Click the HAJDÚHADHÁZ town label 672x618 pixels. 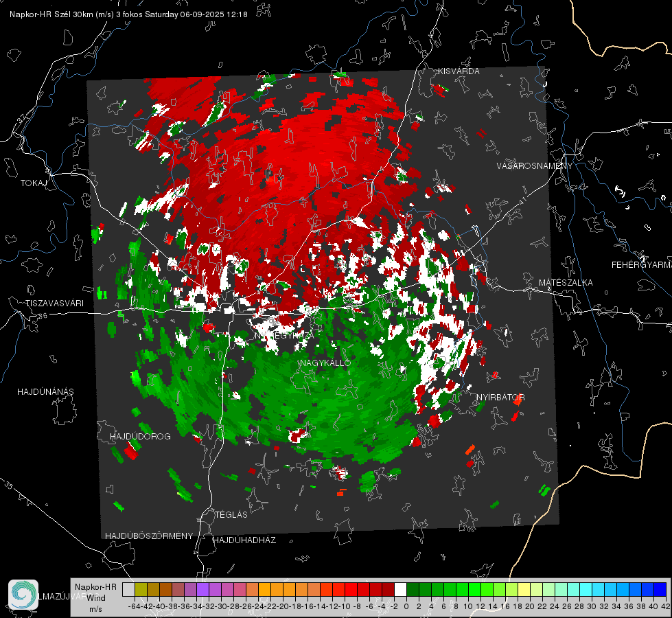[x=244, y=540]
